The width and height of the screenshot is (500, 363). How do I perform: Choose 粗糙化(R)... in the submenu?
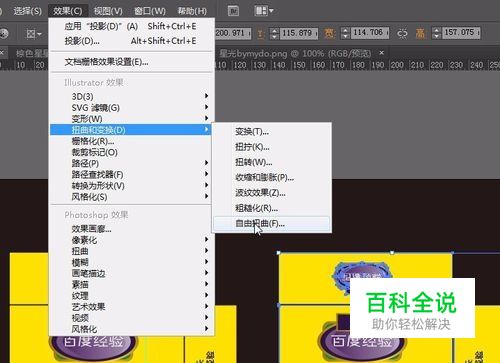pos(271,208)
